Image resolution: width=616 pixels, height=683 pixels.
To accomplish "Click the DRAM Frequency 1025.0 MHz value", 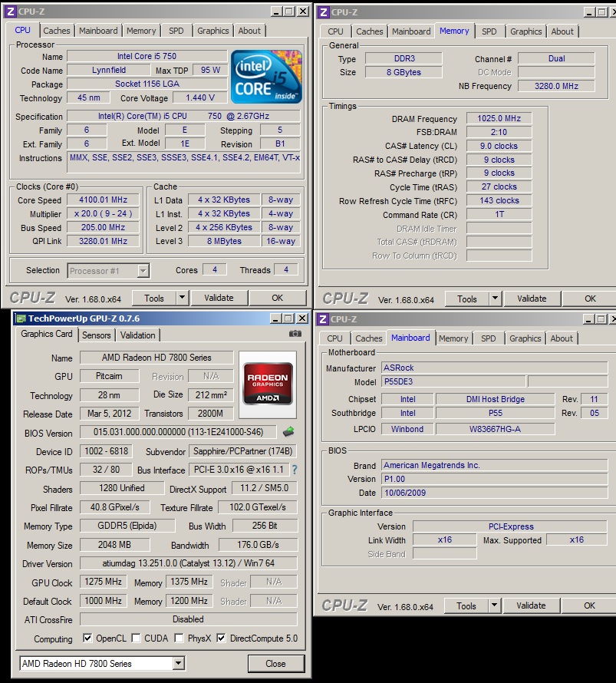I will pos(499,118).
